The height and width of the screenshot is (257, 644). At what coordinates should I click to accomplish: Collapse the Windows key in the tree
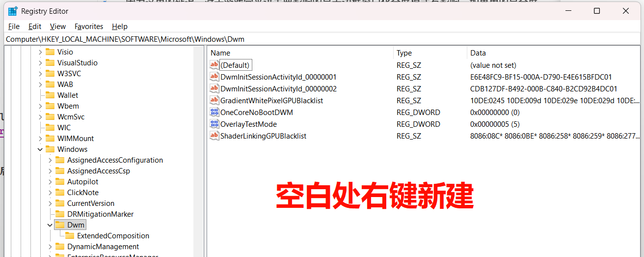[40, 149]
